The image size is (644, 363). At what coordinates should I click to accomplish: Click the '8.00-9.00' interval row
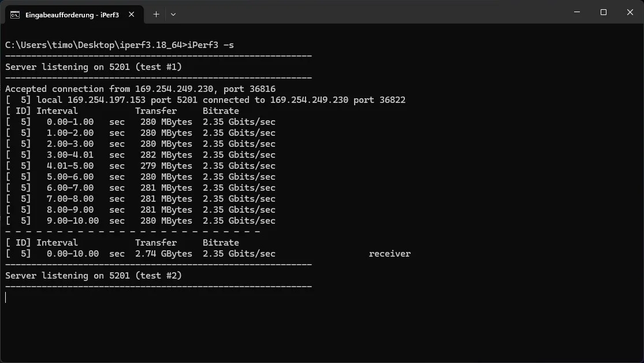[140, 210]
